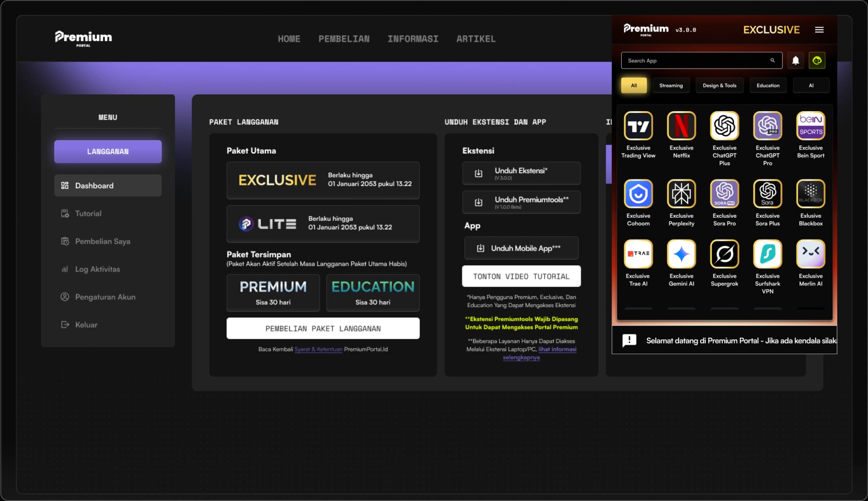Open the PEMBELIAN navigation menu item
868x501 pixels.
point(344,39)
